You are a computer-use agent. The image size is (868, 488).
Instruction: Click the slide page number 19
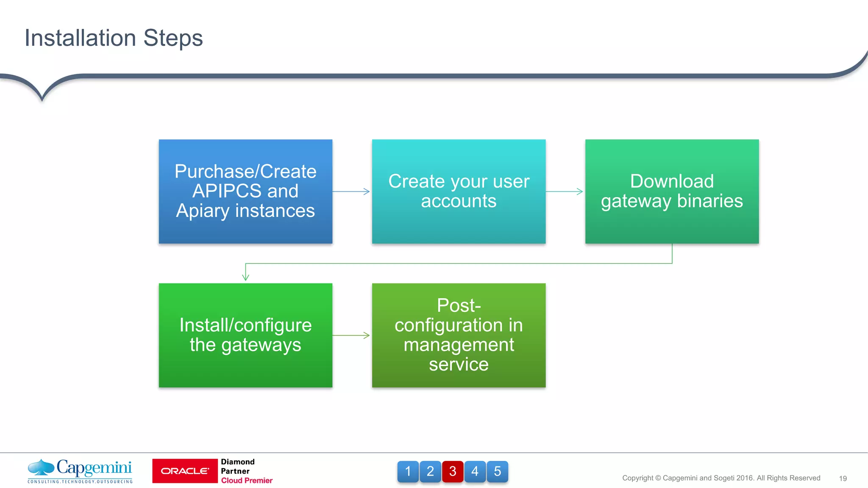click(x=843, y=478)
